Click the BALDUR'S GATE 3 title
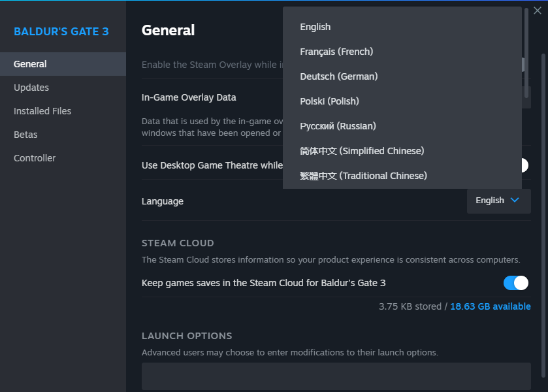This screenshot has height=392, width=548. (61, 31)
